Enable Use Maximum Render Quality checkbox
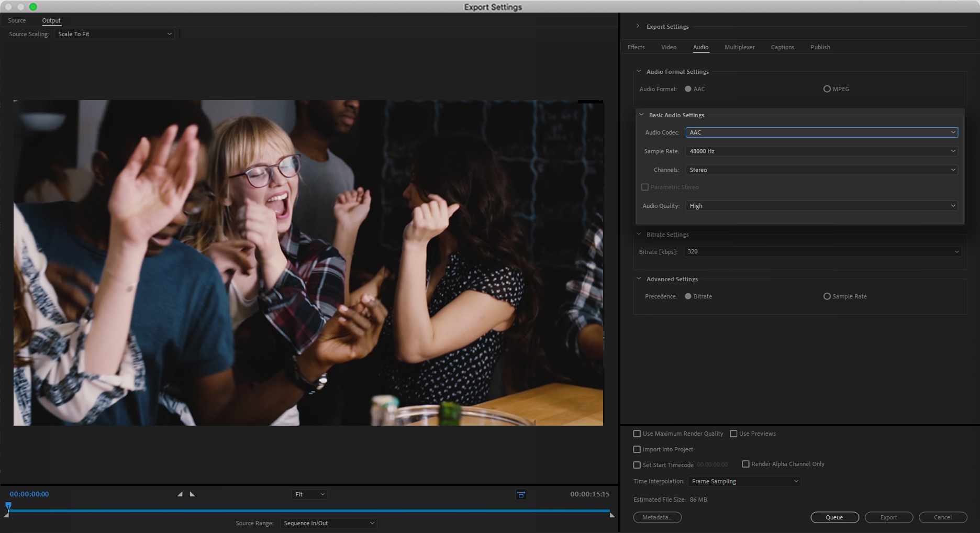The width and height of the screenshot is (980, 533). coord(637,434)
